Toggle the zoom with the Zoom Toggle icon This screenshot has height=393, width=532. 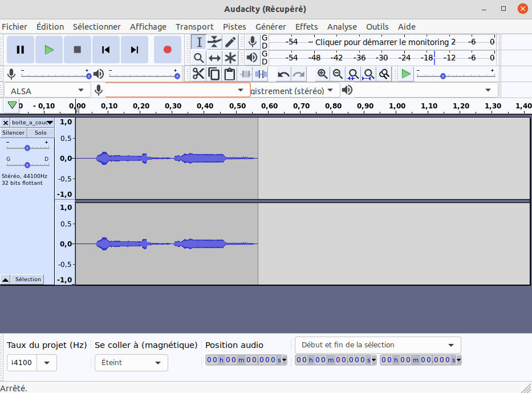(x=384, y=74)
